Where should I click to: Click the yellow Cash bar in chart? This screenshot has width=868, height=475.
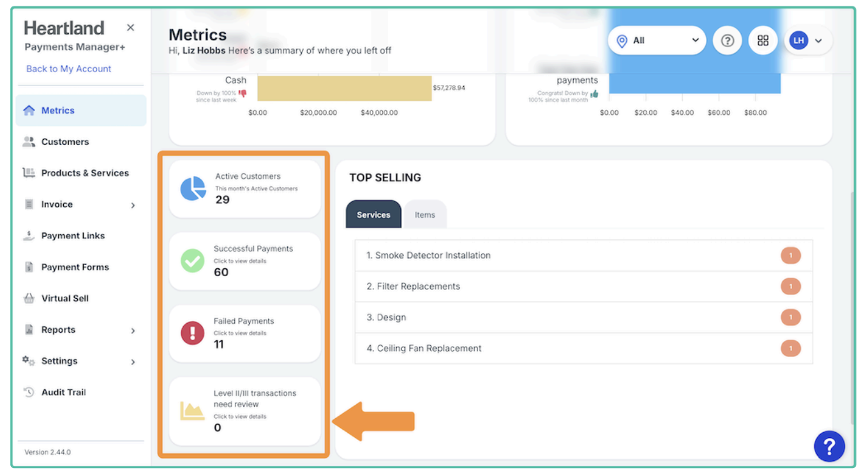coord(344,88)
